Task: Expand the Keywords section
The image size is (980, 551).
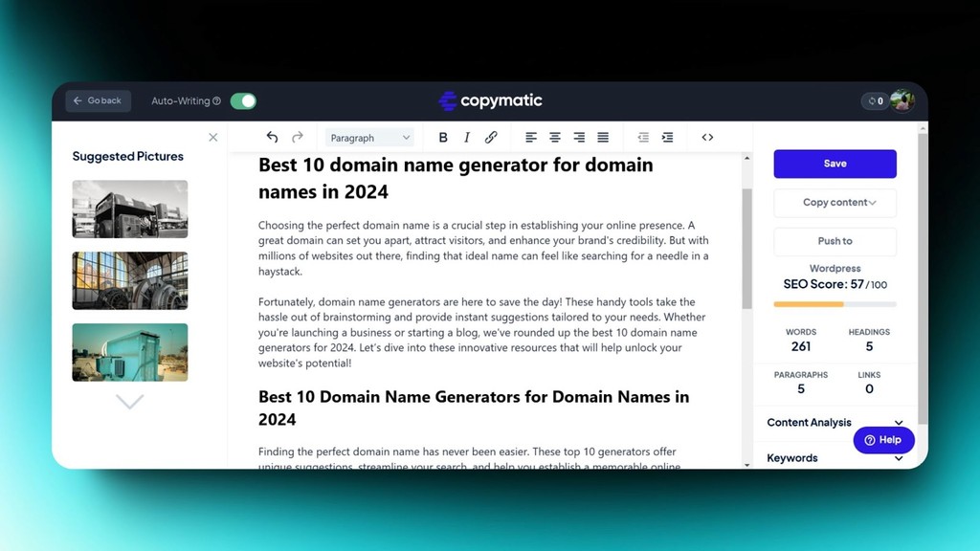Action: tap(834, 457)
